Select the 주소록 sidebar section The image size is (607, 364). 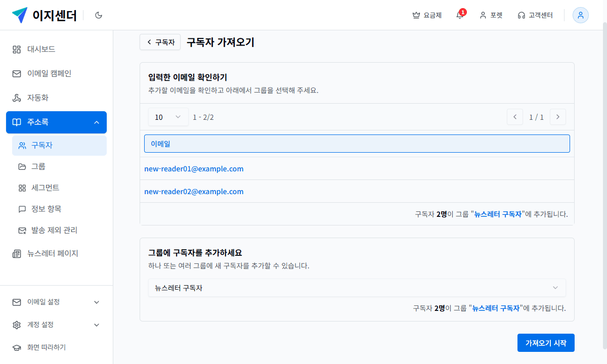57,122
